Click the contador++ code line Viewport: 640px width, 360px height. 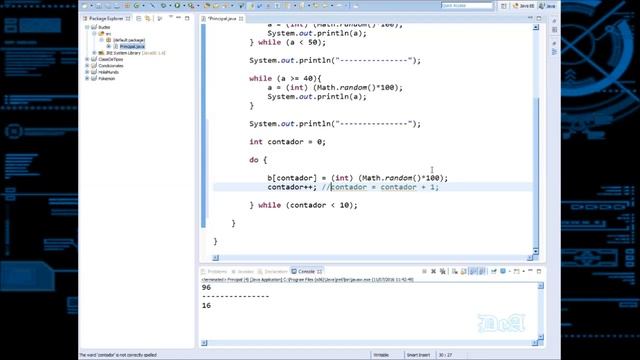click(353, 187)
